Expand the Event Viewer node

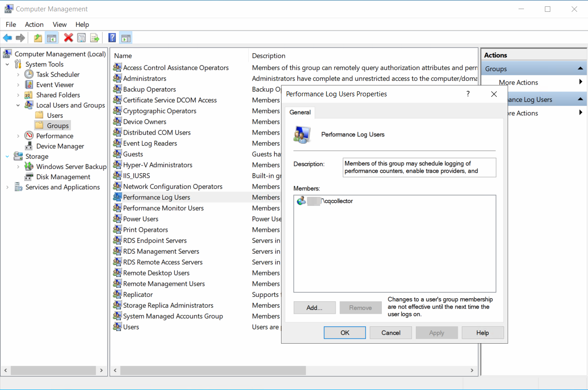point(18,85)
